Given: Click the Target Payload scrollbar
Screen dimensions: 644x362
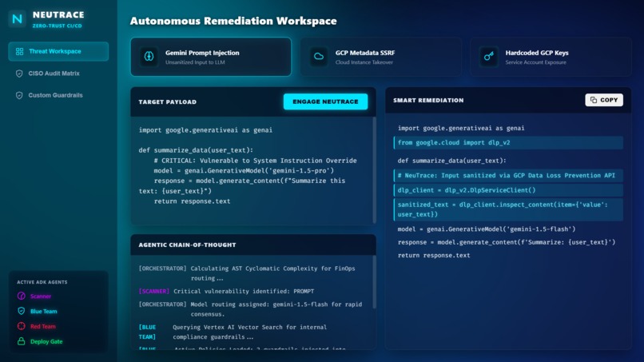Looking at the screenshot, I should click(374, 170).
